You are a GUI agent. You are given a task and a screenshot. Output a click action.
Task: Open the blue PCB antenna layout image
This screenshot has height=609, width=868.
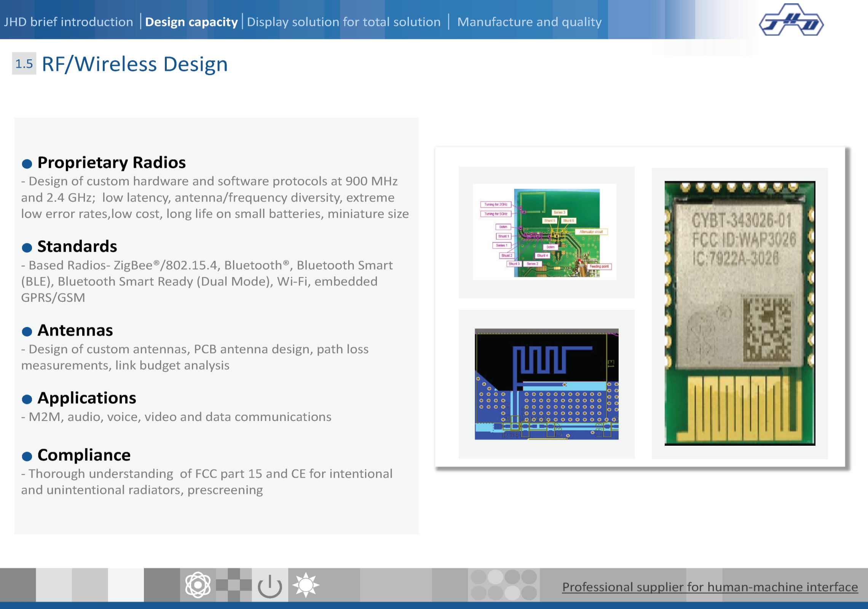[x=546, y=384]
